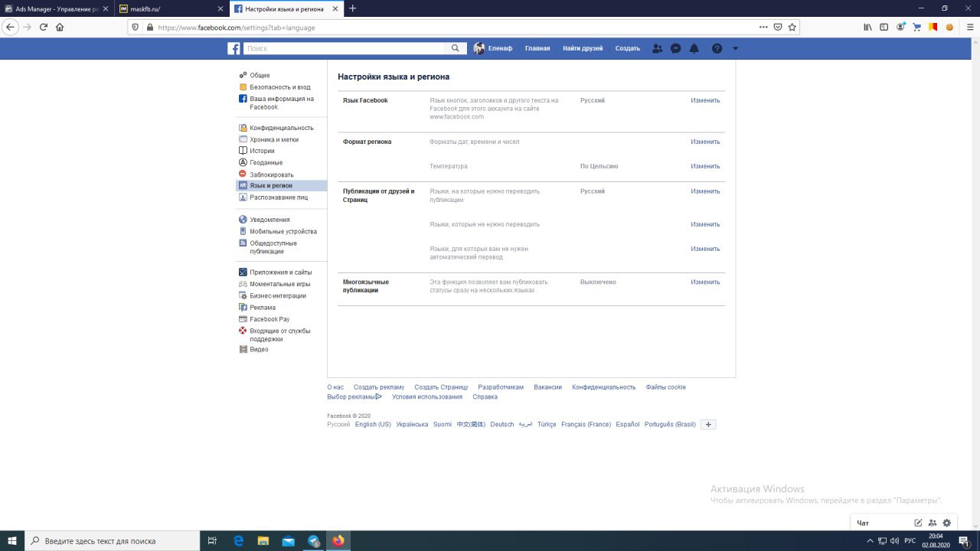Open the quick help question mark icon

coord(717,48)
